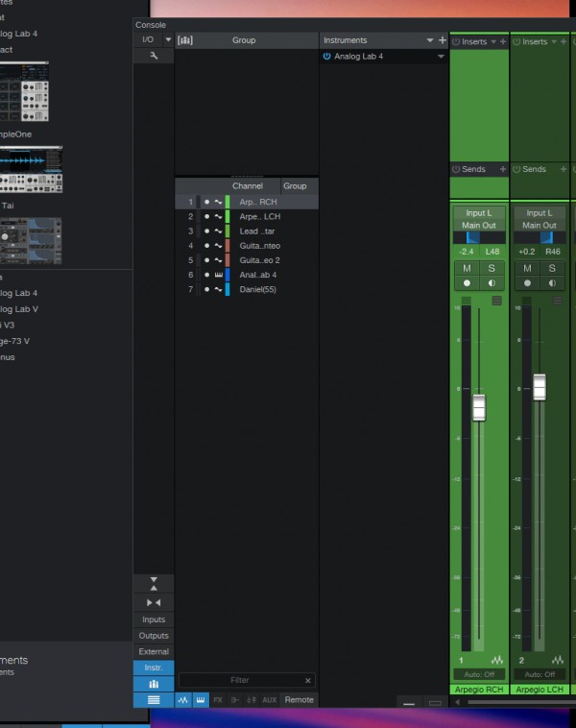Image resolution: width=576 pixels, height=728 pixels.
Task: Click Auto: Off on Arpegio RCH channel
Action: tap(479, 674)
